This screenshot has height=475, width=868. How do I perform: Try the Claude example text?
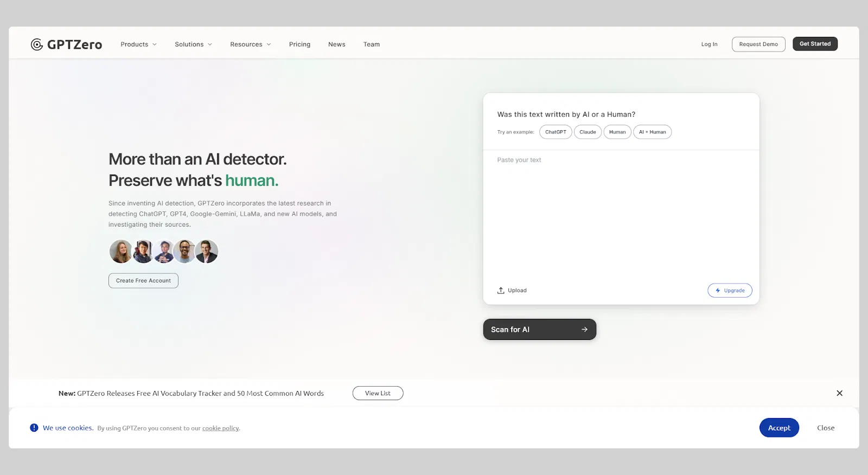coord(588,132)
